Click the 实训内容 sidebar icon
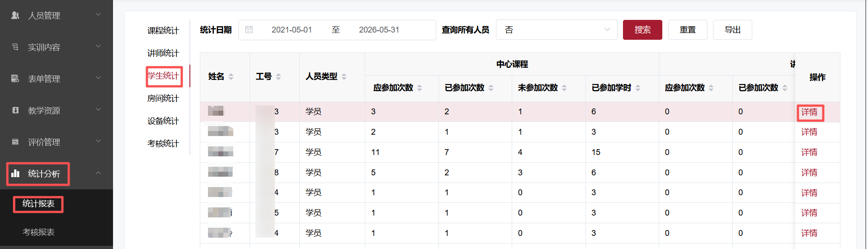The width and height of the screenshot is (868, 249). [15, 47]
